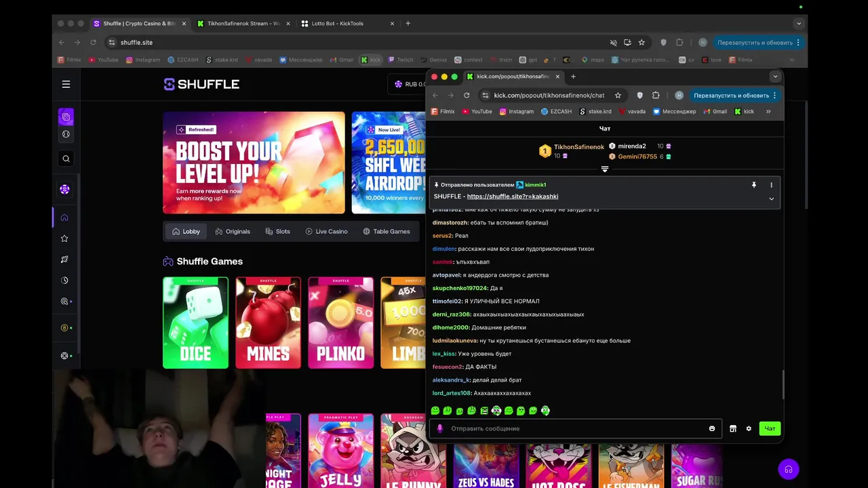Bookmark the kick popout chat page
This screenshot has width=868, height=488.
(x=618, y=96)
